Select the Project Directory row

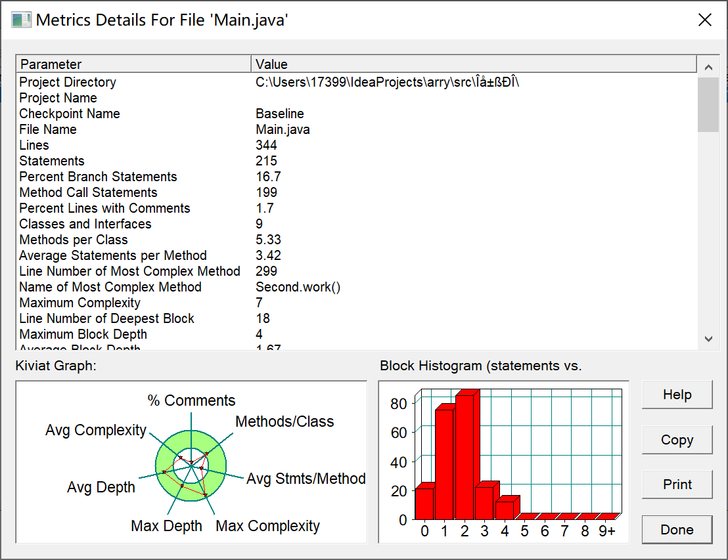(x=357, y=82)
